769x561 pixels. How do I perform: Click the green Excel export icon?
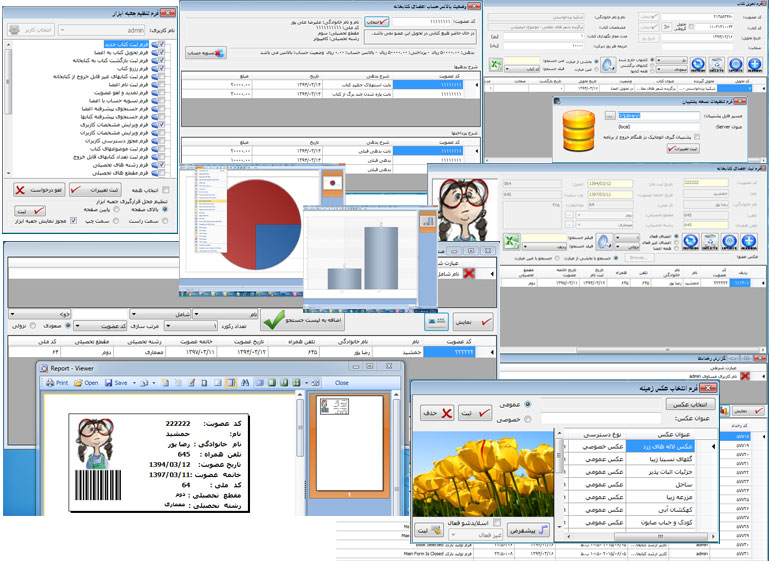pyautogui.click(x=509, y=243)
